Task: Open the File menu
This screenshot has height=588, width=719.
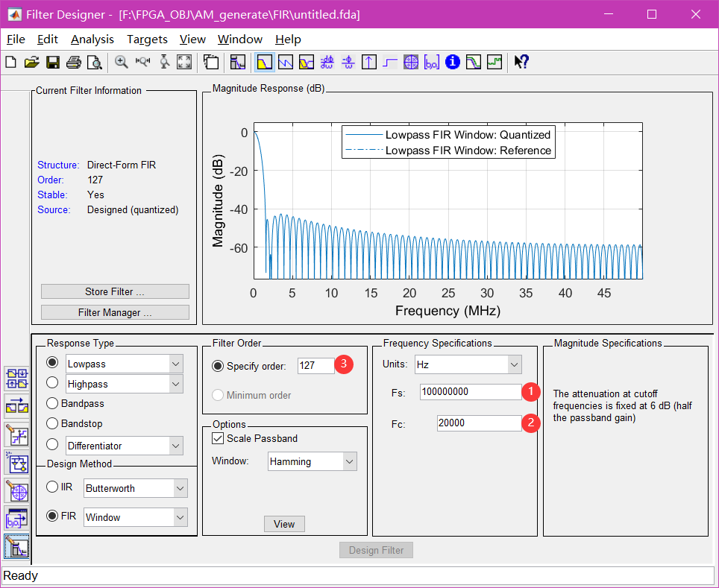Action: 16,39
